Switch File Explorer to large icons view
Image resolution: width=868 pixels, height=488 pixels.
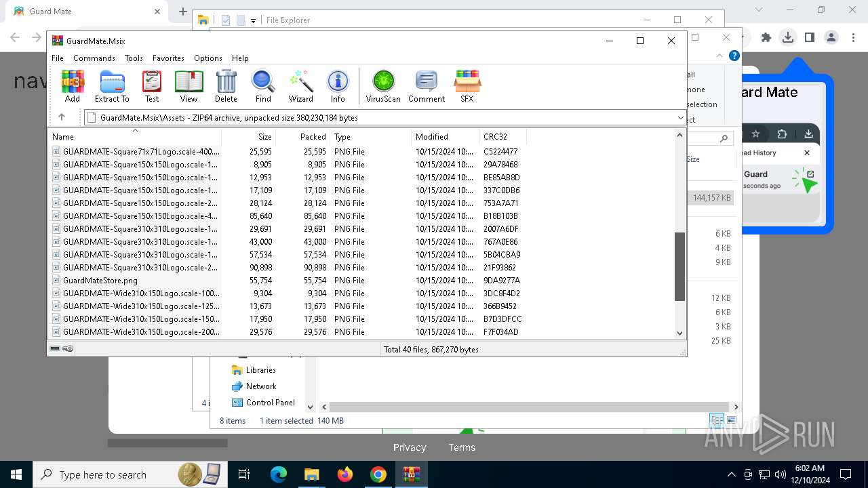pos(732,421)
